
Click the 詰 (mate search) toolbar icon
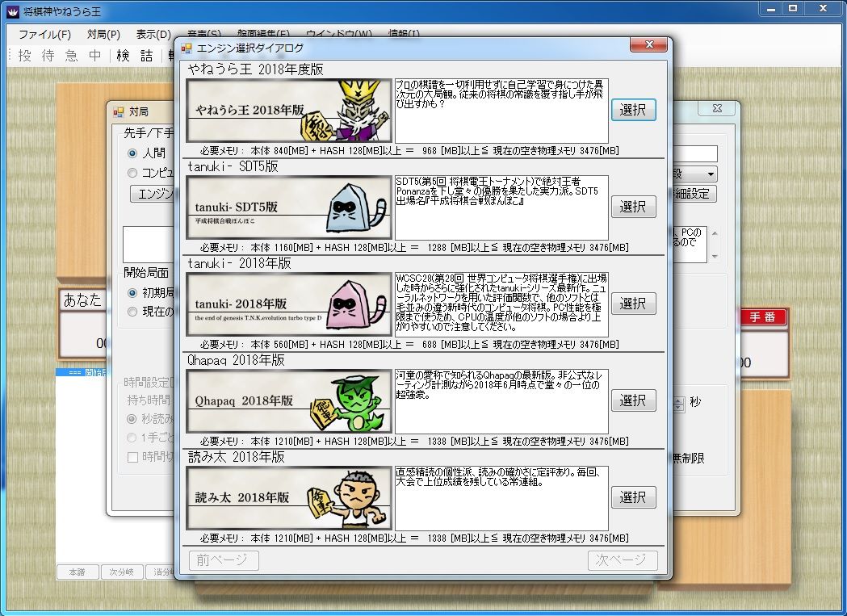point(147,55)
